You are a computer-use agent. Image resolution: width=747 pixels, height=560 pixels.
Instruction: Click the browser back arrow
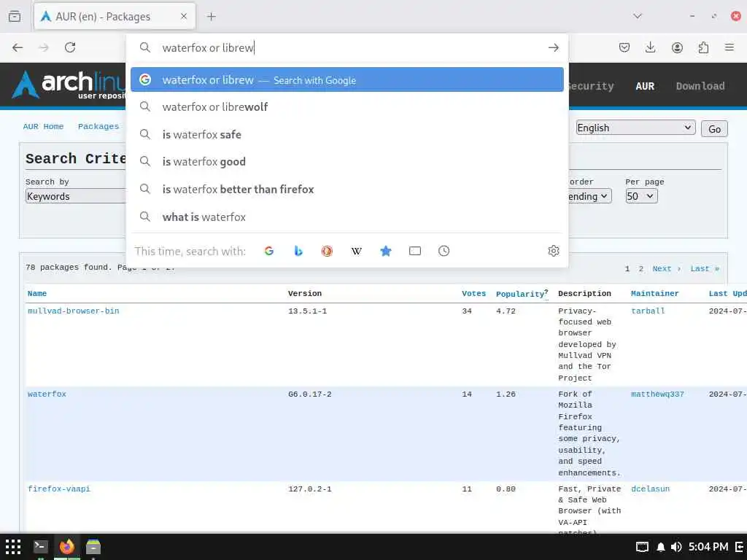pyautogui.click(x=18, y=47)
